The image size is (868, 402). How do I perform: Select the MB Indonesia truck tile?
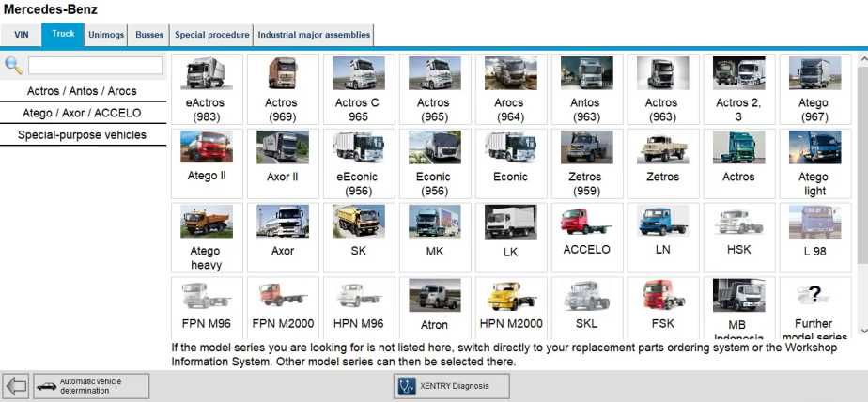pos(739,308)
